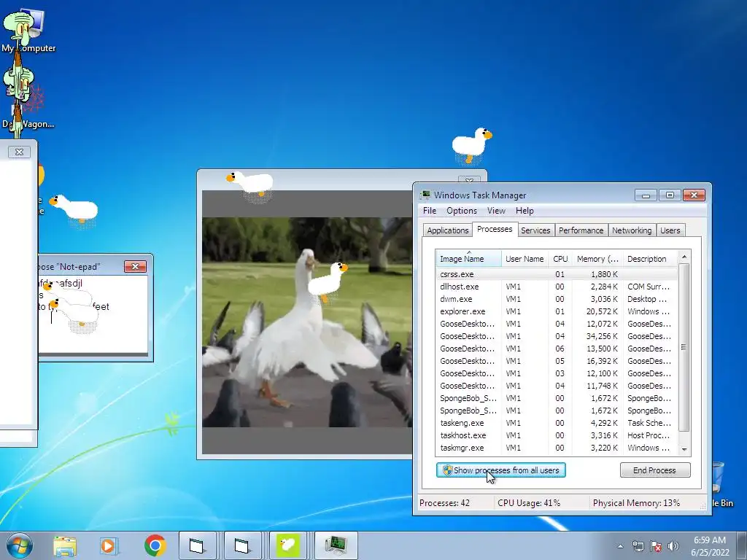Open the My Computer desktop icon
The height and width of the screenshot is (560, 747).
tap(28, 30)
